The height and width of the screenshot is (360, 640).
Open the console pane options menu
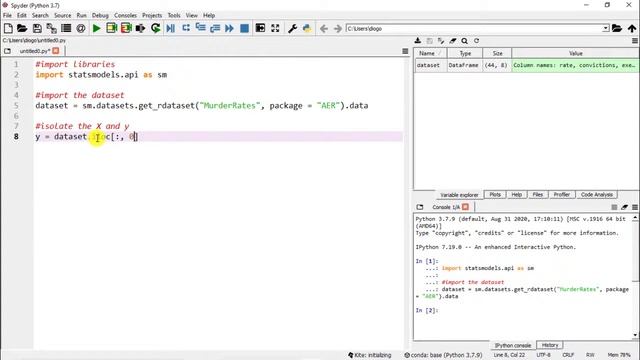(x=635, y=207)
